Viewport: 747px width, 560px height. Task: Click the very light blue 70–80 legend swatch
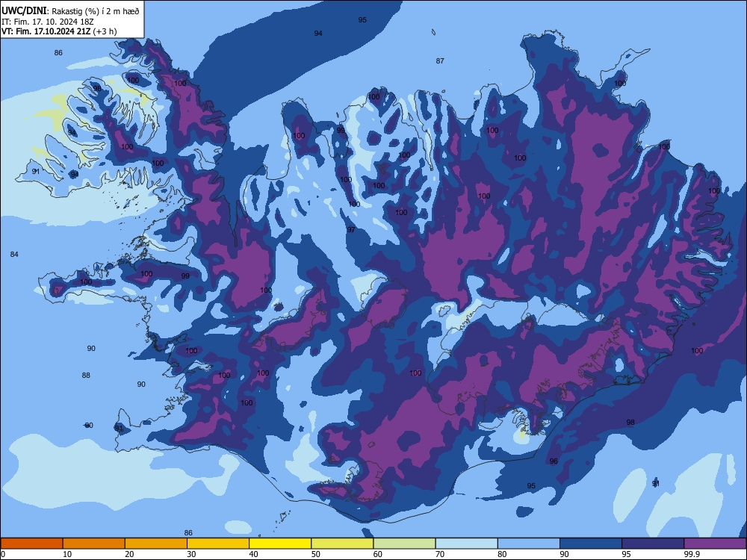tap(466, 544)
